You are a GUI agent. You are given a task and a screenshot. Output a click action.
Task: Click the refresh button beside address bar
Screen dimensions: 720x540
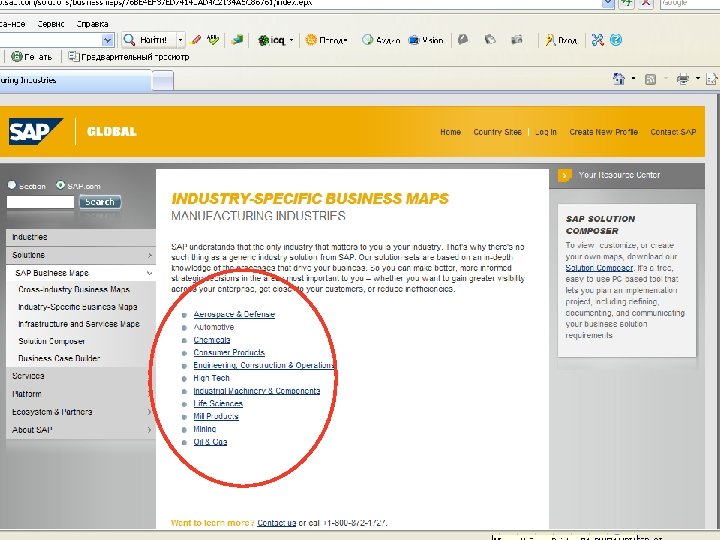[x=627, y=3]
